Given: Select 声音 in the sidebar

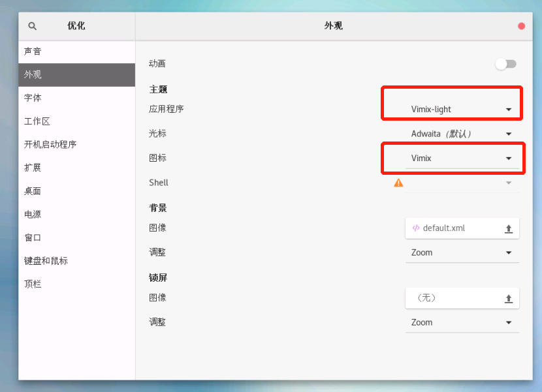Looking at the screenshot, I should click(x=77, y=52).
